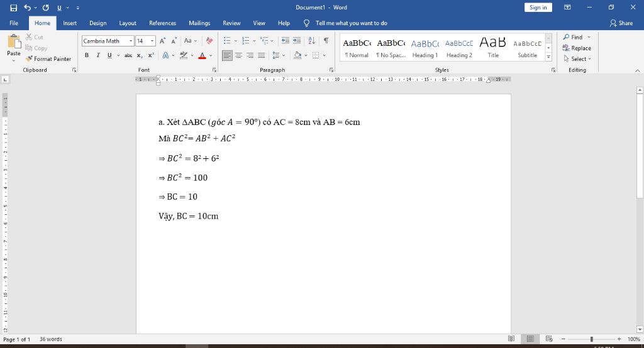The width and height of the screenshot is (644, 348).
Task: Open Ribbon Display Options icon
Action: click(x=567, y=8)
